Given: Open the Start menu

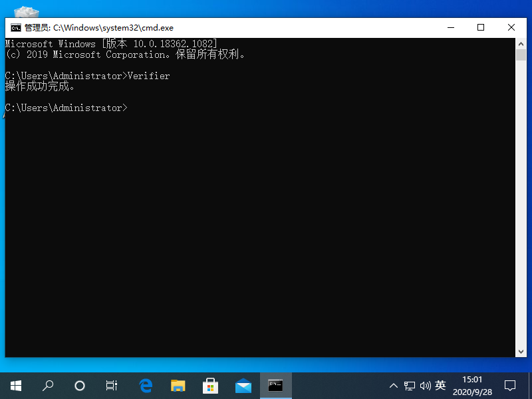Looking at the screenshot, I should point(15,385).
